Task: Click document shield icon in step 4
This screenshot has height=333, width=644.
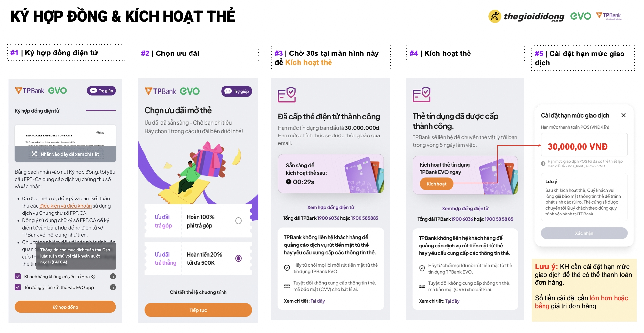Action: (421, 95)
